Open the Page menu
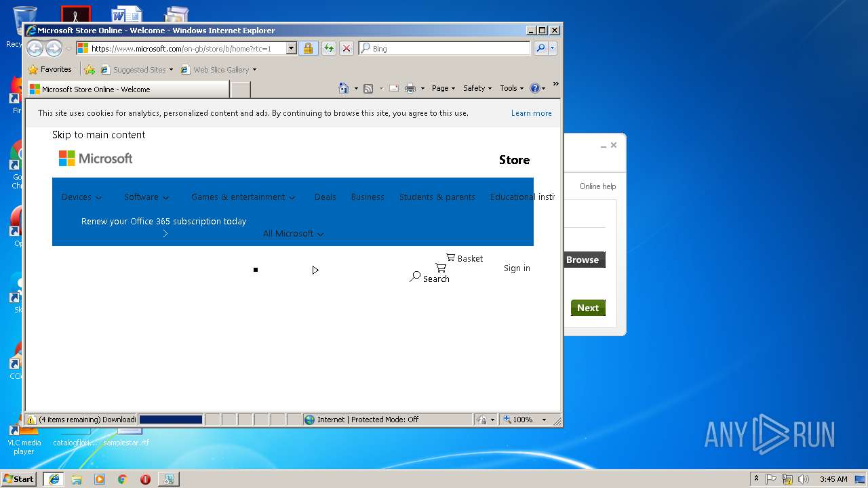 pos(443,88)
